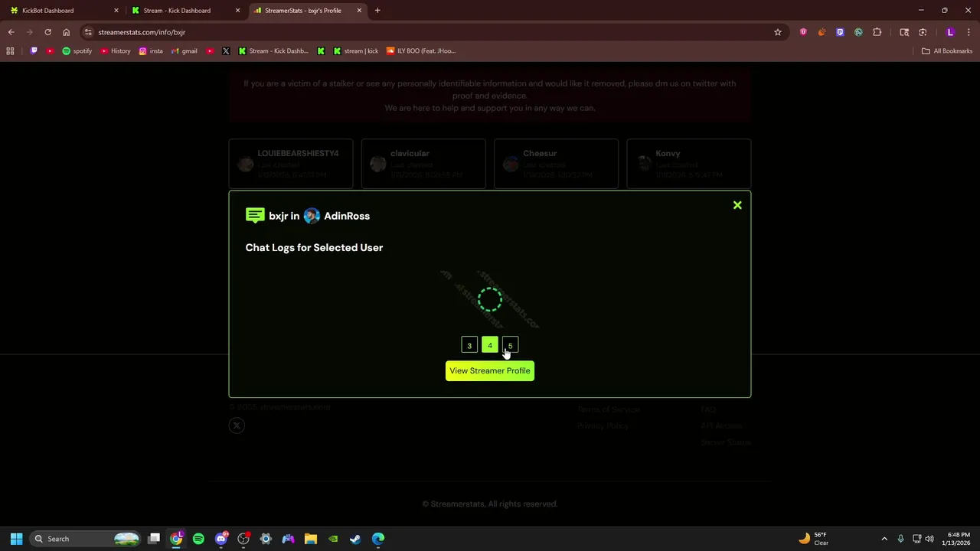Image resolution: width=980 pixels, height=551 pixels.
Task: Select chat log page 4
Action: click(x=490, y=345)
